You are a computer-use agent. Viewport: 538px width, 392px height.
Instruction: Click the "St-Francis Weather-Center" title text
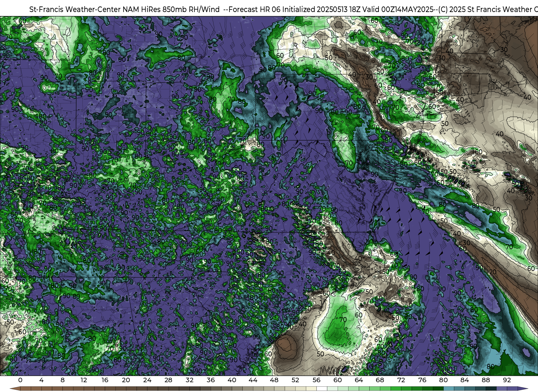pyautogui.click(x=75, y=10)
